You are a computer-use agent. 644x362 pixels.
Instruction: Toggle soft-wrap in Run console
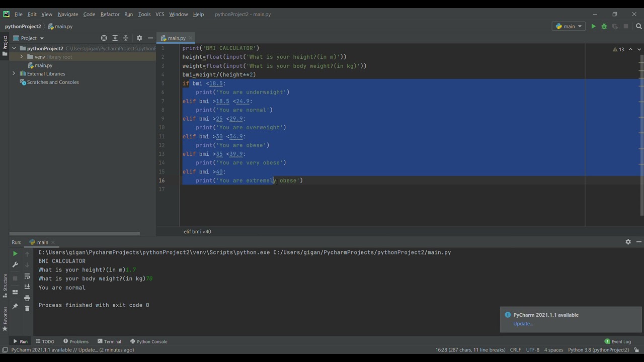click(x=27, y=276)
